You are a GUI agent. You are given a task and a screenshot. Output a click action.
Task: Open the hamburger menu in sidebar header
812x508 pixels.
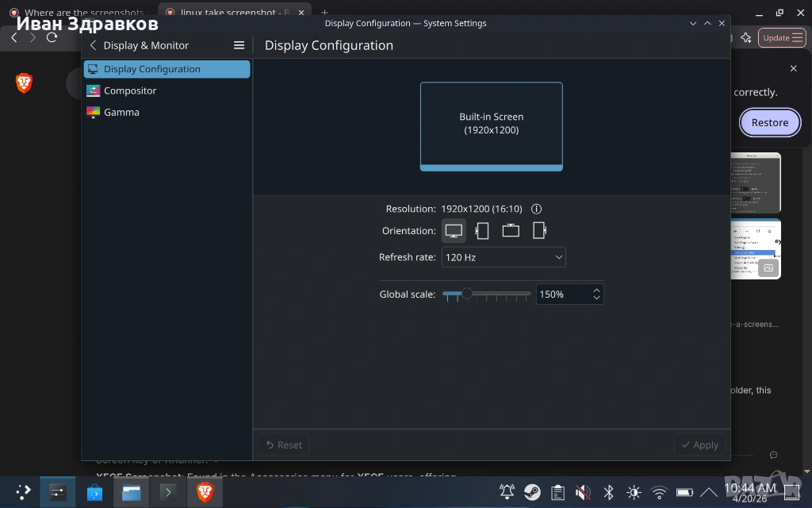tap(239, 45)
